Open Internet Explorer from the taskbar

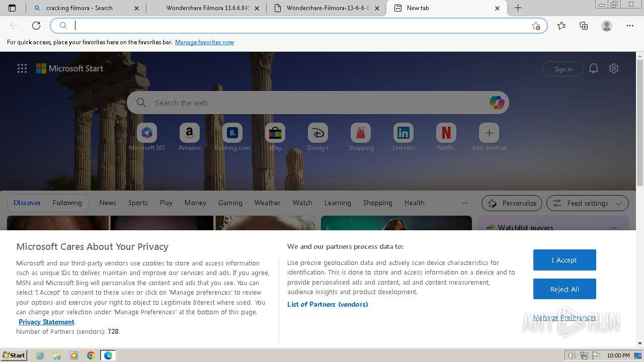40,355
